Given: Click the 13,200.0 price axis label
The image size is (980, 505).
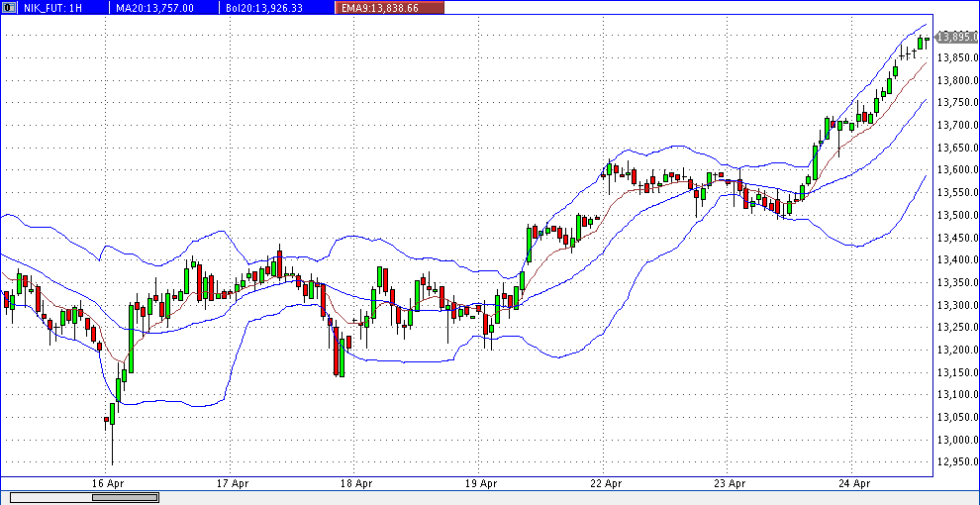Looking at the screenshot, I should [959, 350].
